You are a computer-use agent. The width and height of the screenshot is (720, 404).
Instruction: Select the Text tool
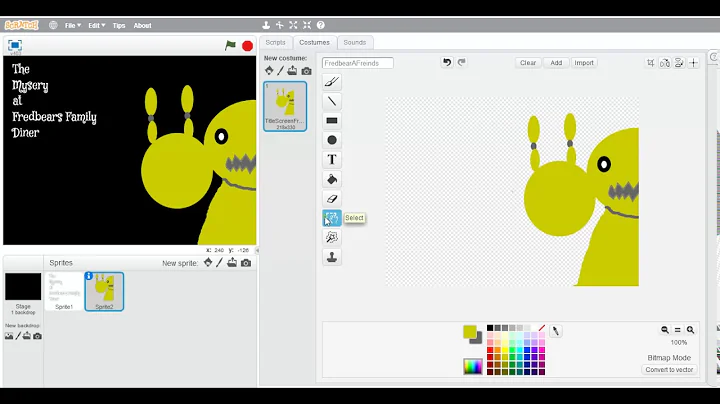pos(332,159)
